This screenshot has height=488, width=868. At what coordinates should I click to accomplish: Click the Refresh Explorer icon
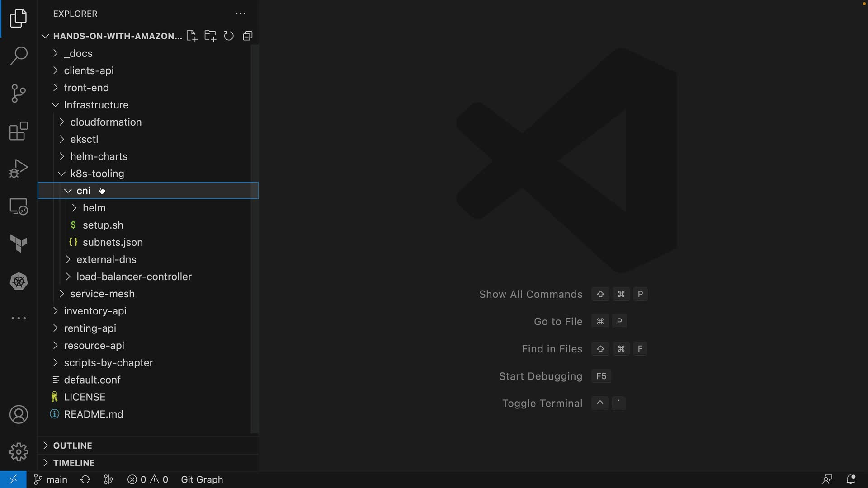pyautogui.click(x=229, y=36)
